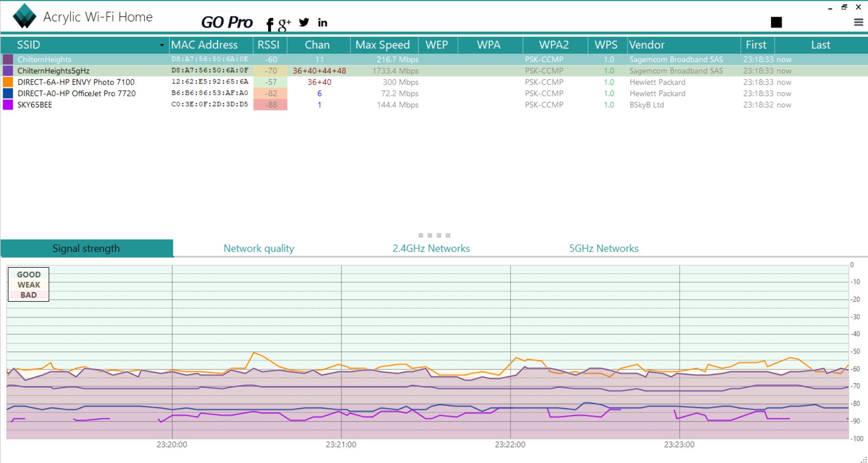
Task: Open the LinkedIn icon
Action: [322, 23]
